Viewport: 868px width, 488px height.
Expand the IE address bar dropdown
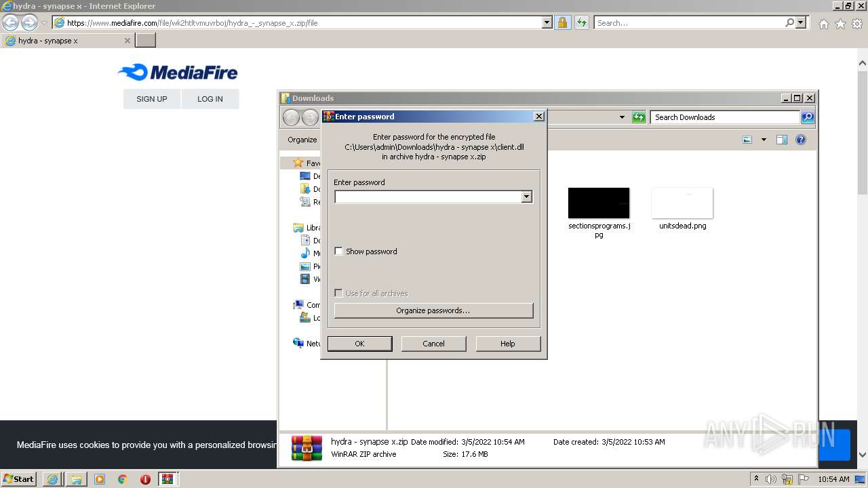(547, 22)
